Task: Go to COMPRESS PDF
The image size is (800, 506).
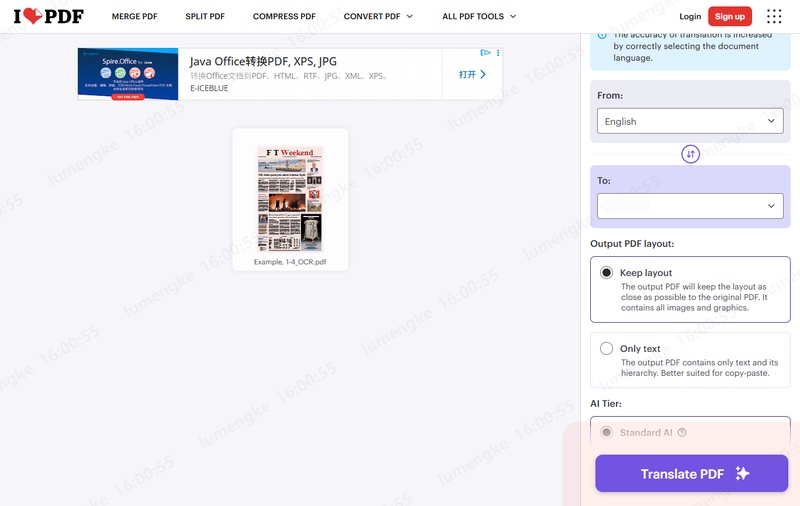Action: 284,16
